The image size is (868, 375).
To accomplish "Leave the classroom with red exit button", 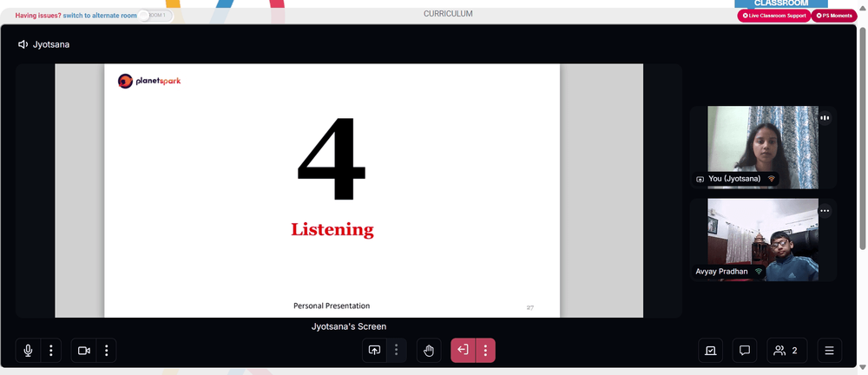I will (x=464, y=351).
